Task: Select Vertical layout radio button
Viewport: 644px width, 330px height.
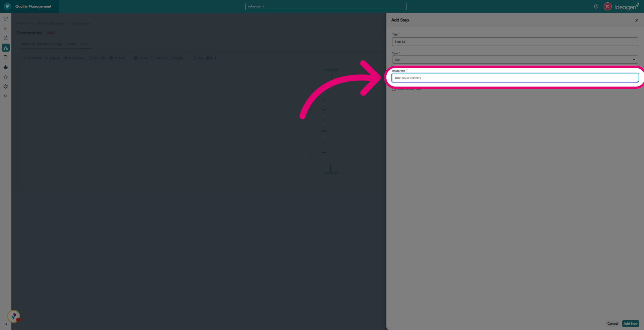Action: click(111, 58)
